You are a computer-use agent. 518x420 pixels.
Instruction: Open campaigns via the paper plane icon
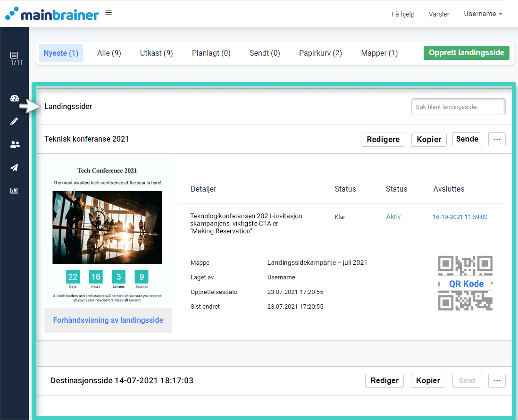(14, 168)
